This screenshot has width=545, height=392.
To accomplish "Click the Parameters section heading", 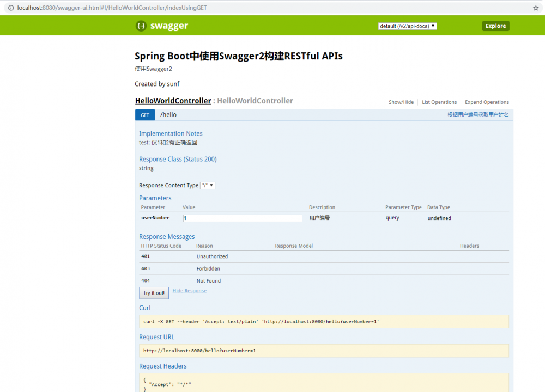I will (x=155, y=198).
